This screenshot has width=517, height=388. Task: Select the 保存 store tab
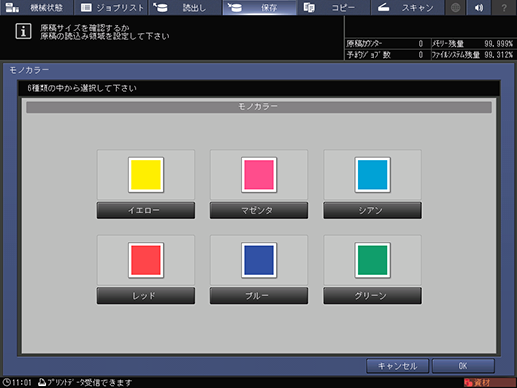tap(259, 7)
